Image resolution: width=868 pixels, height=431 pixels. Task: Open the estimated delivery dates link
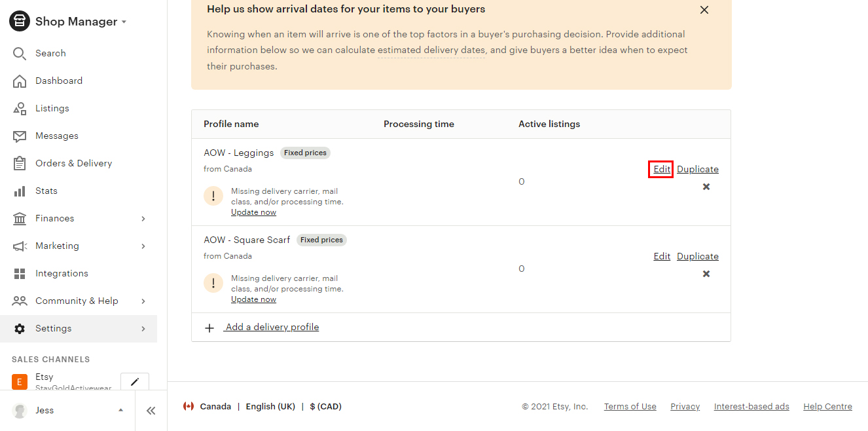(x=431, y=50)
